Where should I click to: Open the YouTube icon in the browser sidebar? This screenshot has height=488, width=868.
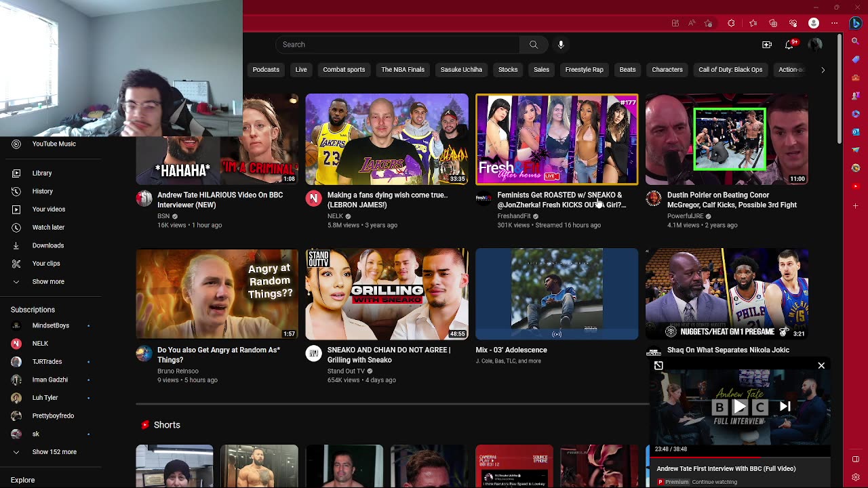856,186
